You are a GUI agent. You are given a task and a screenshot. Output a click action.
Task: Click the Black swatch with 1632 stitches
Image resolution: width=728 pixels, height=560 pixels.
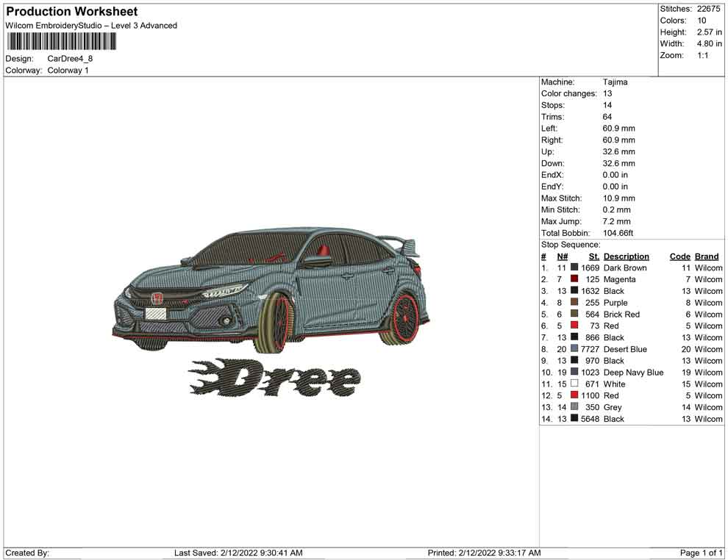[x=574, y=290]
